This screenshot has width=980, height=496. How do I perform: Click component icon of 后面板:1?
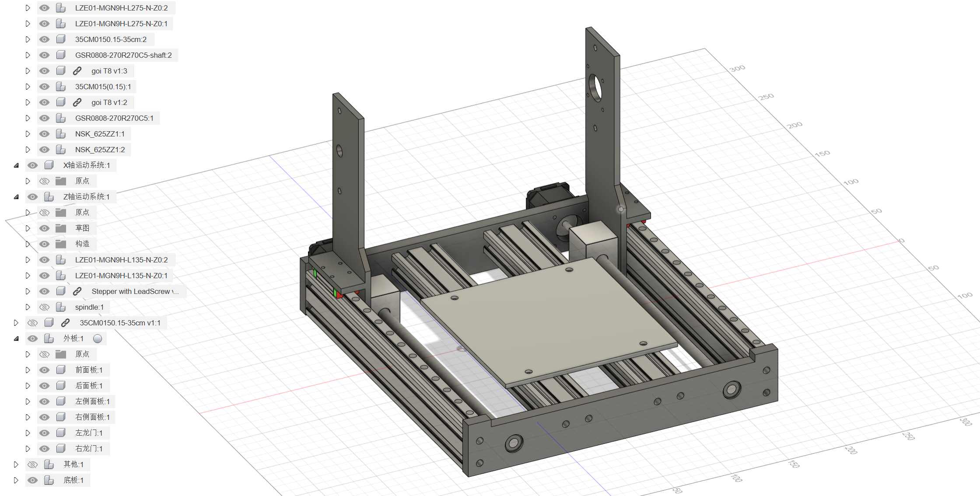click(x=61, y=386)
